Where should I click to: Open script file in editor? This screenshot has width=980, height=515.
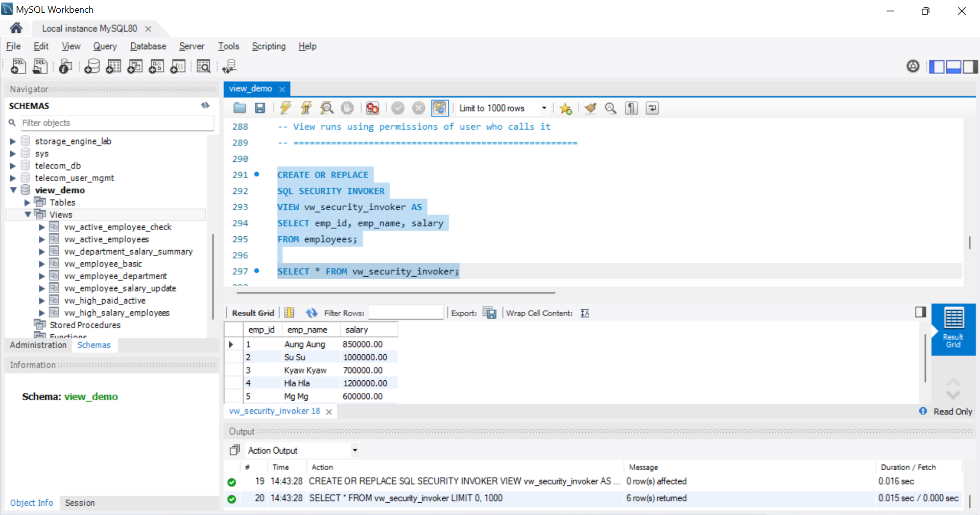coord(240,108)
